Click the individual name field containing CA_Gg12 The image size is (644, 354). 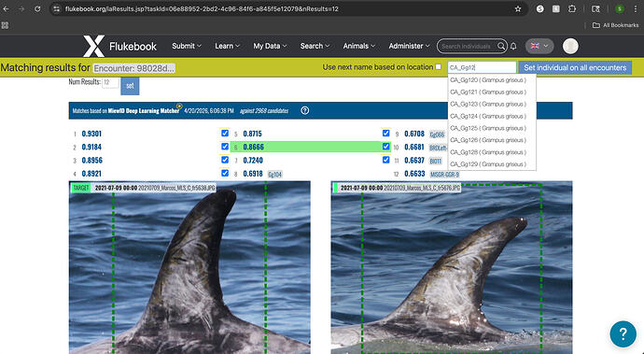pos(482,67)
